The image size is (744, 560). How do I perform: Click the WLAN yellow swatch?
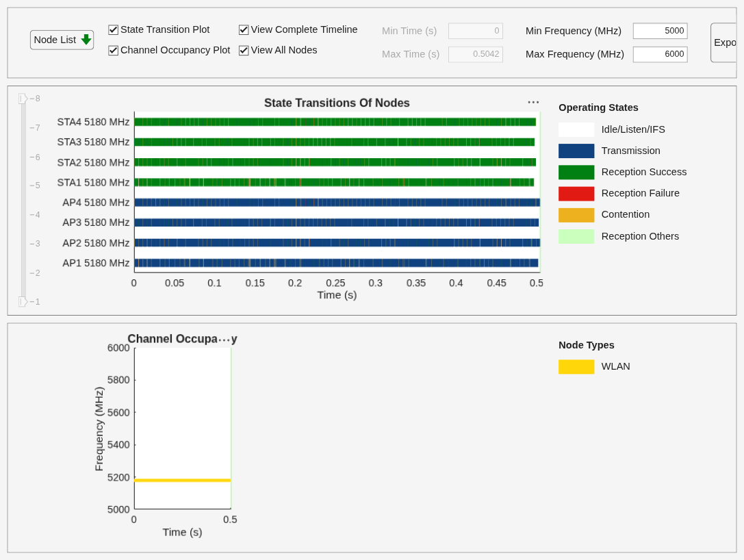[576, 367]
